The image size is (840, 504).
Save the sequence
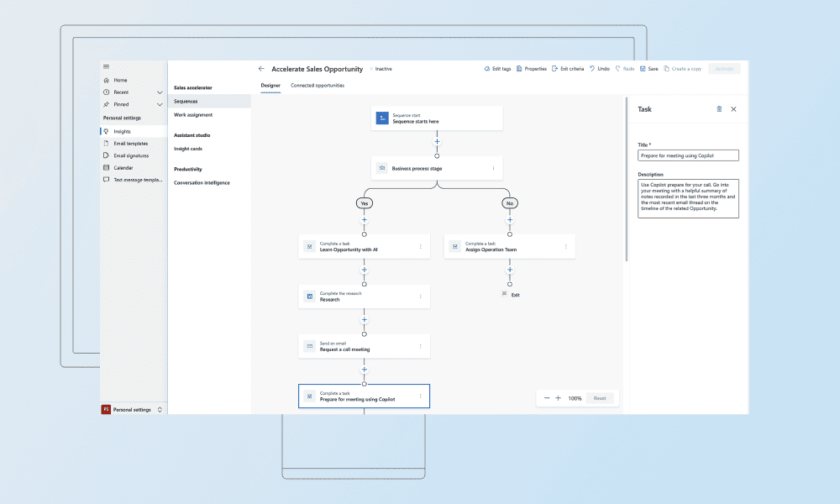pyautogui.click(x=648, y=69)
